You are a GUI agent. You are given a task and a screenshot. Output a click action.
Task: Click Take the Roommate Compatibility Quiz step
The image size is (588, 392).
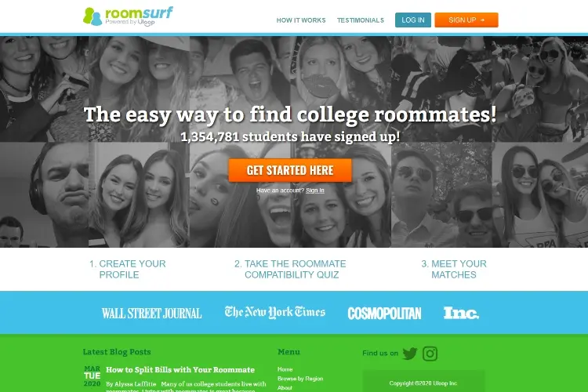290,270
